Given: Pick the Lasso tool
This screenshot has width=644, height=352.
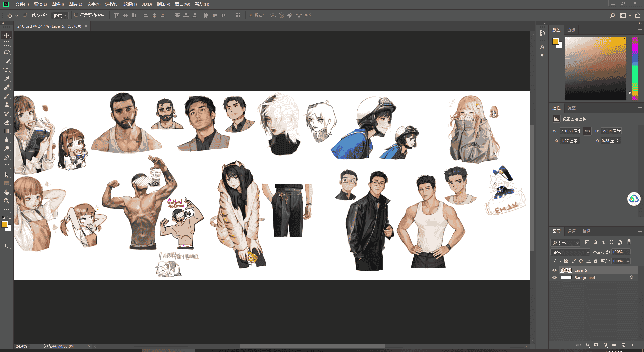Looking at the screenshot, I should pyautogui.click(x=7, y=52).
